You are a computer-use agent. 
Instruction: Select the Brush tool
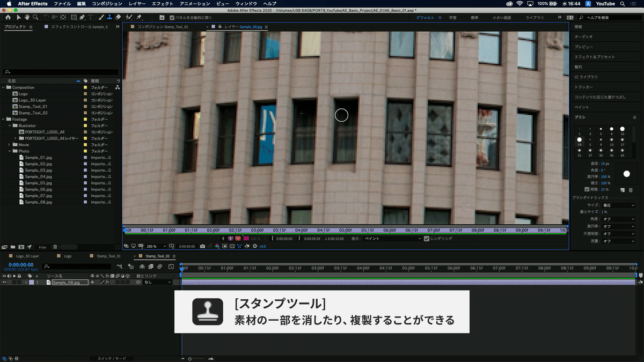100,18
